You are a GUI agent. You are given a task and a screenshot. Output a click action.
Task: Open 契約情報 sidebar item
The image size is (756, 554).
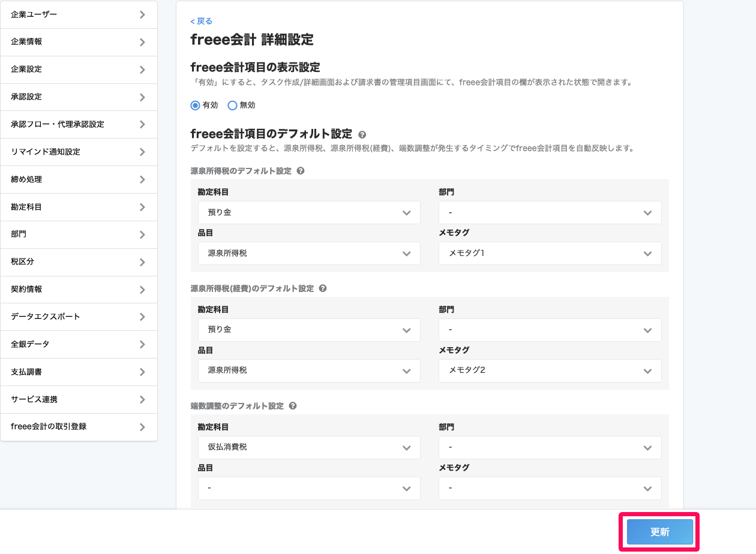click(79, 290)
